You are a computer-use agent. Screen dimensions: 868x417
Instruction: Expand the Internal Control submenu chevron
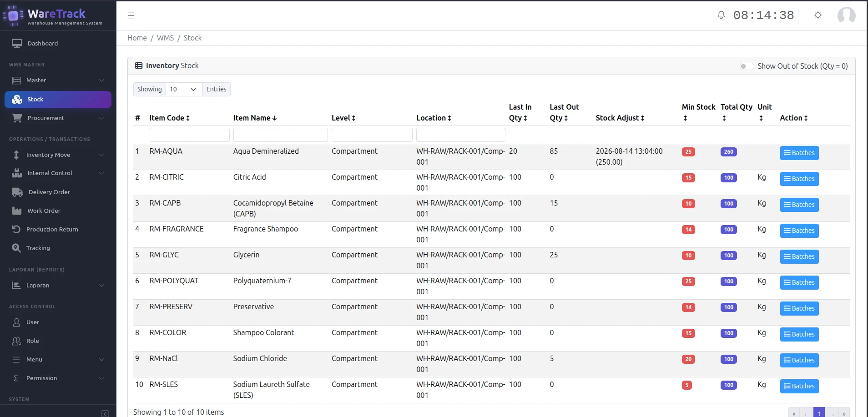[x=101, y=173]
